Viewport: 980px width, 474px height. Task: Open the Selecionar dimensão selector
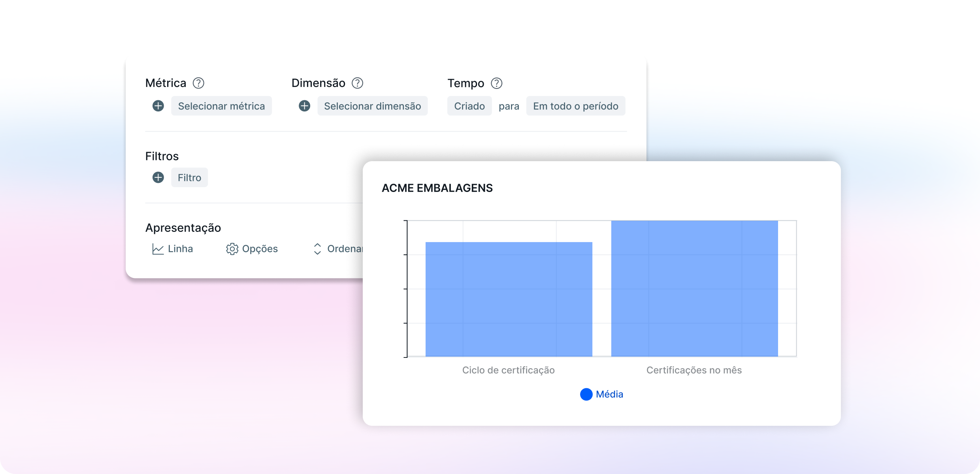(x=372, y=106)
